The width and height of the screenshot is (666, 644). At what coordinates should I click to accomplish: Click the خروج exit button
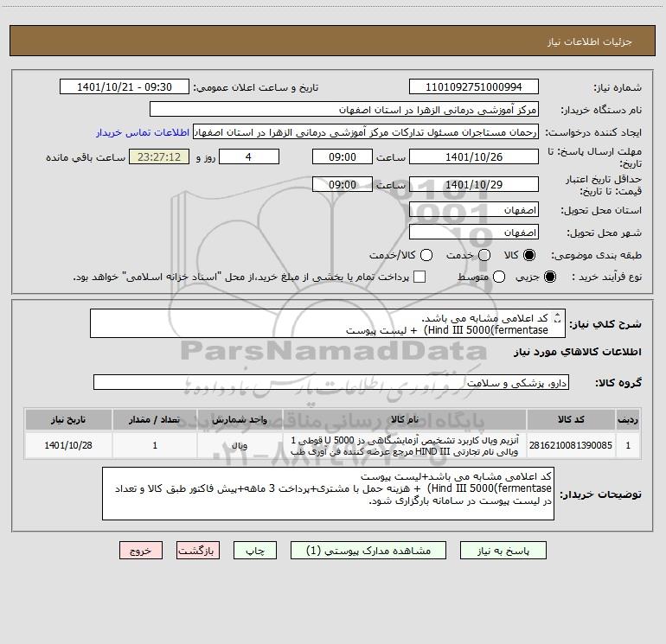tap(141, 551)
